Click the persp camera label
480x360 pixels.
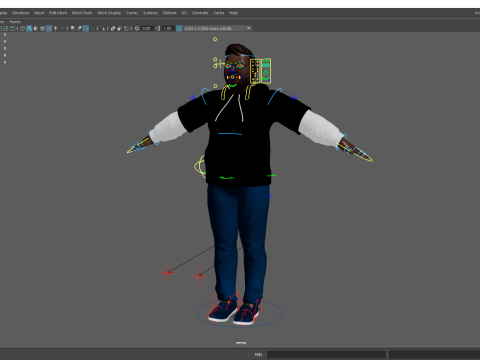241,343
